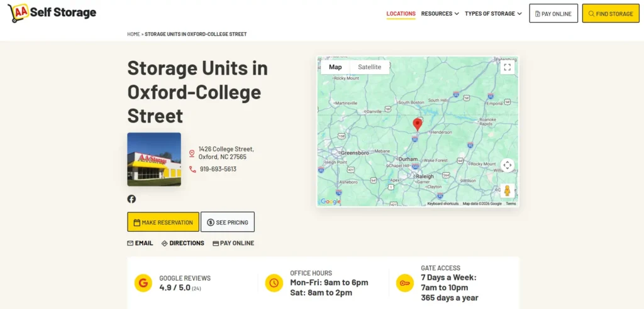Image resolution: width=644 pixels, height=309 pixels.
Task: Click the office hours clock icon
Action: 274,283
